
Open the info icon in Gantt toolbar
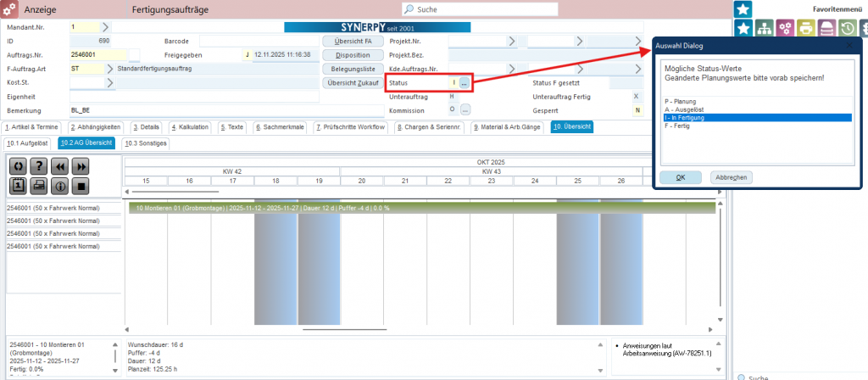tap(60, 185)
